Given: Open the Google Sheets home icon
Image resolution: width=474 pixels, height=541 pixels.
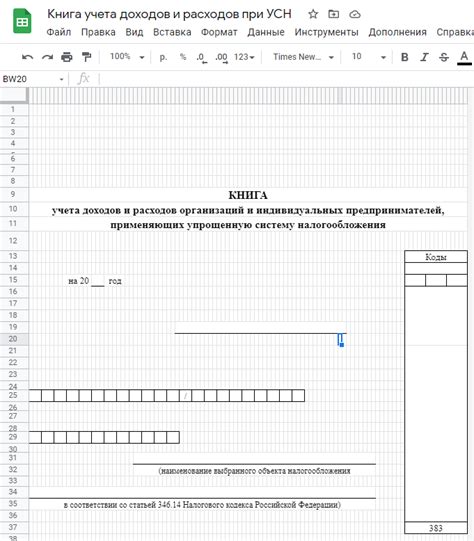Looking at the screenshot, I should (22, 21).
